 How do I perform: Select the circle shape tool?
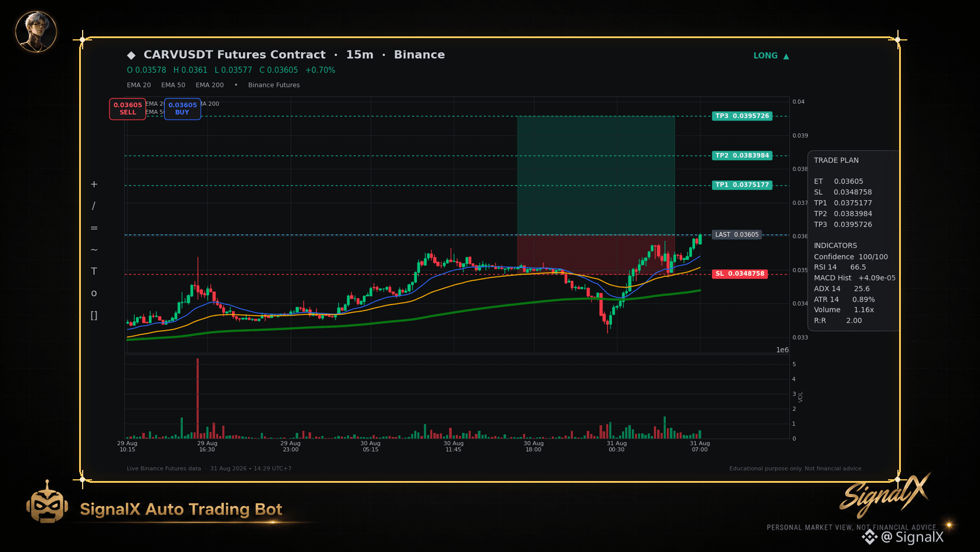94,293
